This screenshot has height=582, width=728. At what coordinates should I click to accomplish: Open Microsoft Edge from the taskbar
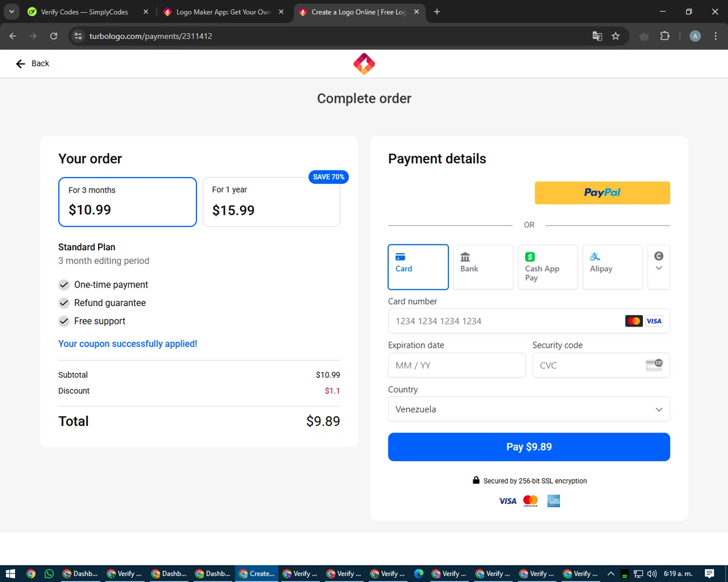(x=419, y=574)
